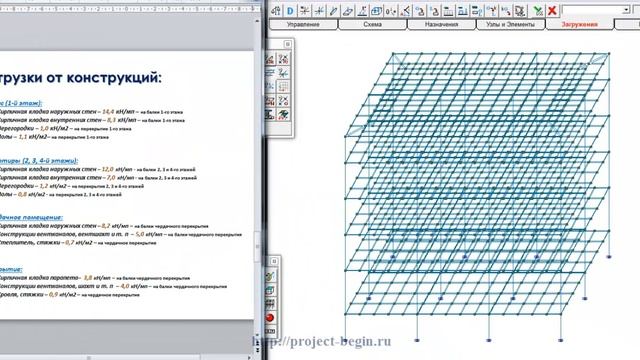
Task: Click the toolbar icon right of the eraser icon
Action: (362, 11)
